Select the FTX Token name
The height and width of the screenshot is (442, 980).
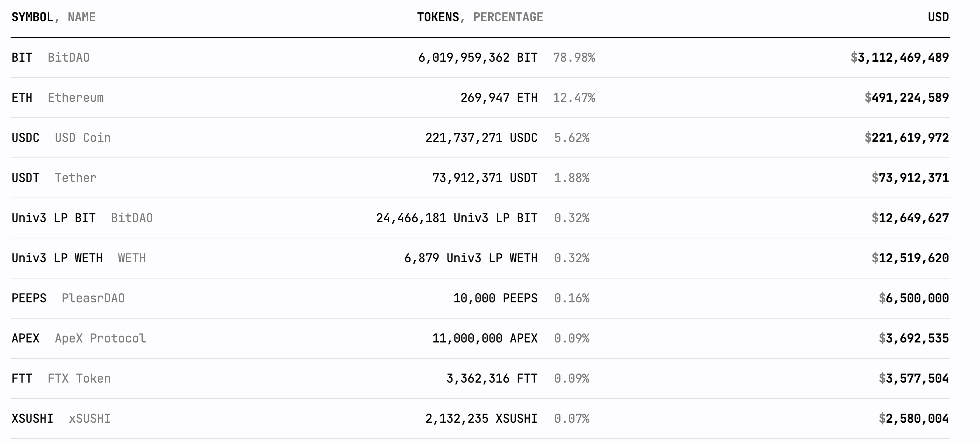(79, 378)
